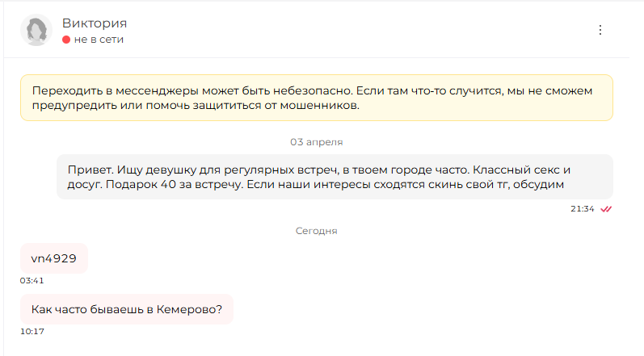
Task: Click the 03:41 message timestamp
Action: [32, 281]
